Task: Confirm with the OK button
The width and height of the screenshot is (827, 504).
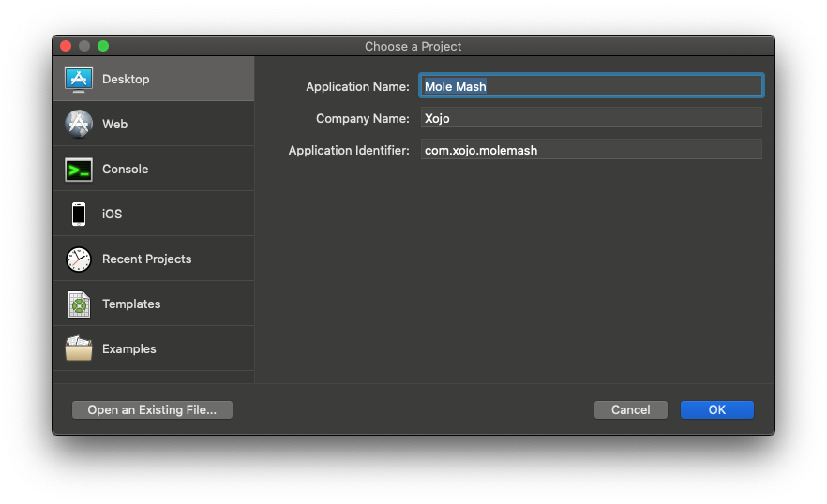Action: click(x=716, y=409)
